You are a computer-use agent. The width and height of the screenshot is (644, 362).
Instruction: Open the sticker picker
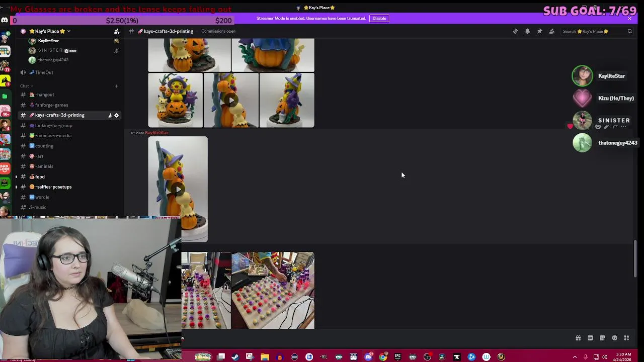point(602,338)
